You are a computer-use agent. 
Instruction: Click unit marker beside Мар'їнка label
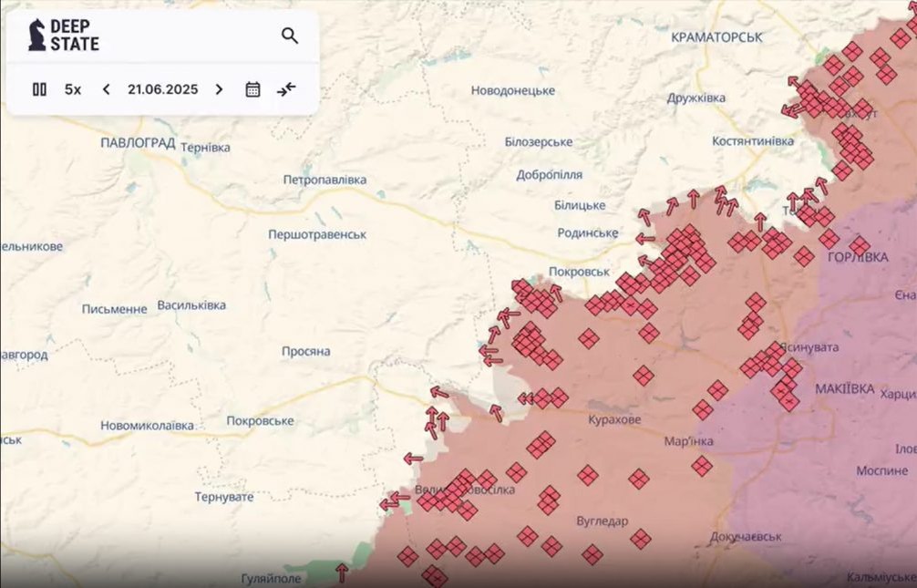pos(702,467)
